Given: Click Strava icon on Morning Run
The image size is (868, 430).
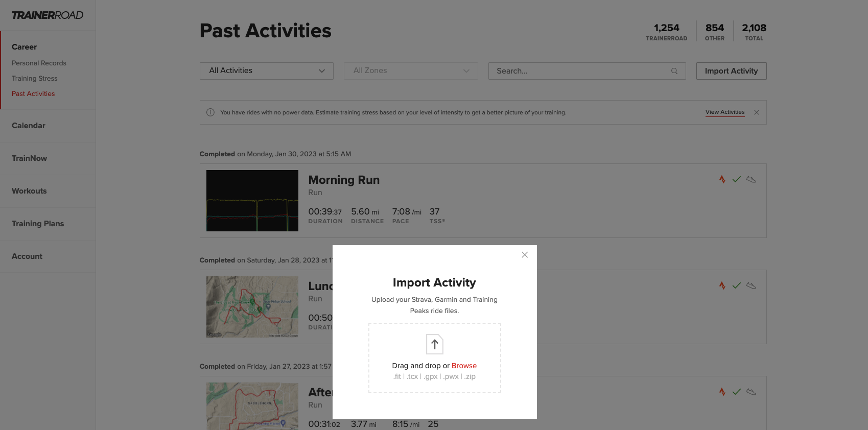Looking at the screenshot, I should point(722,179).
